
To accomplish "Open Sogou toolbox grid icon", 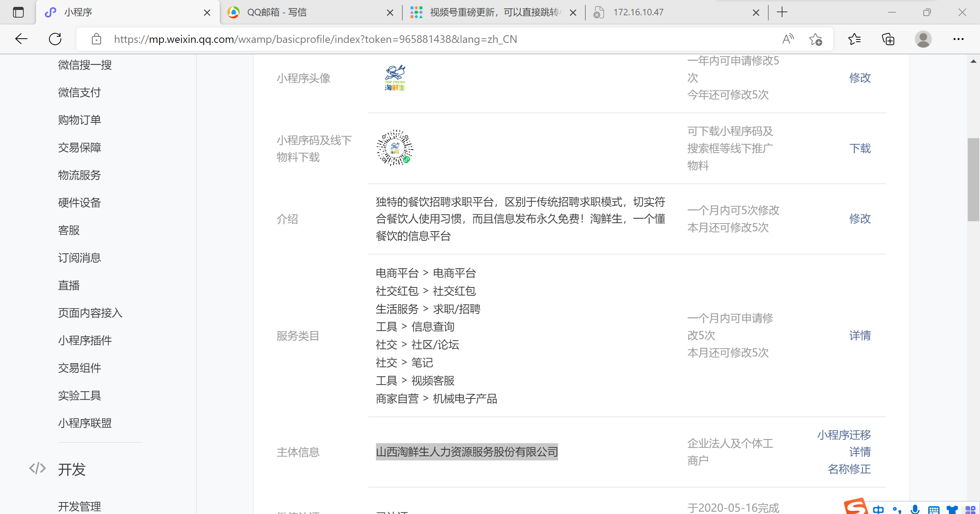I will [970, 509].
